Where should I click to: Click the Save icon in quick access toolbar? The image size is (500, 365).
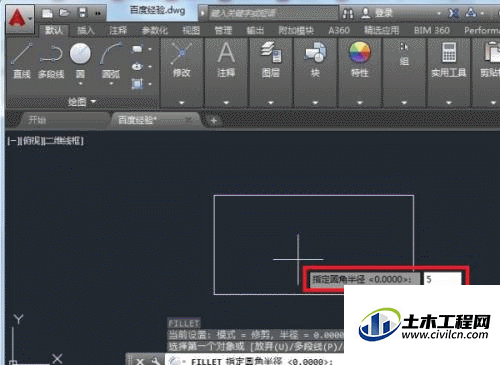[x=82, y=13]
